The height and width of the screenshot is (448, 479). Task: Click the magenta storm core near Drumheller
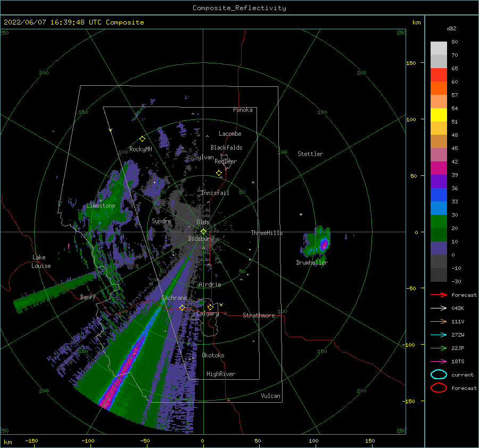(324, 245)
